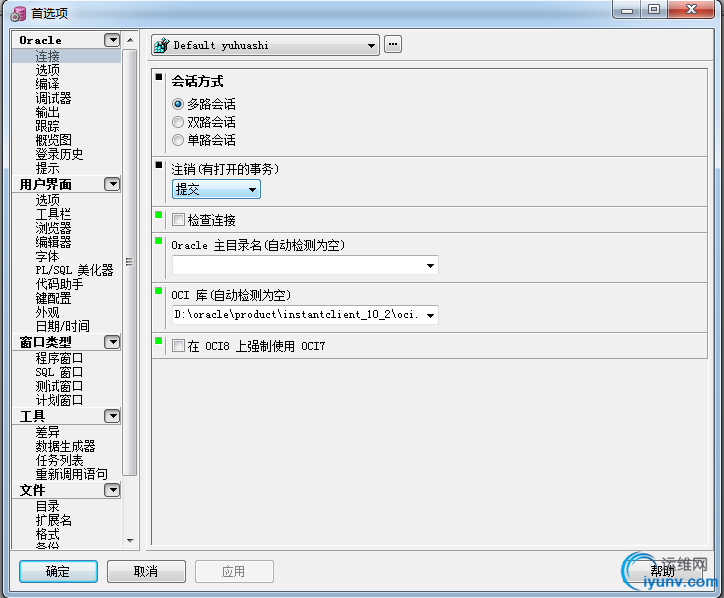Open the 代码助手 preferences page
This screenshot has width=724, height=598.
pyautogui.click(x=60, y=284)
